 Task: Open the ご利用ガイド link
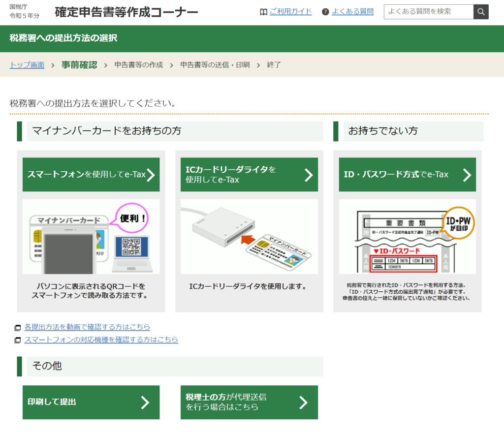point(290,11)
